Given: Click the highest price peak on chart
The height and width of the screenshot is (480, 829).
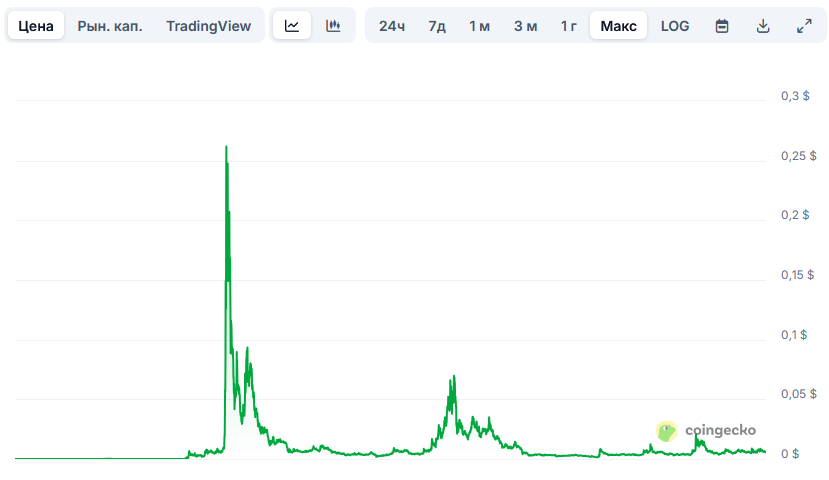Looking at the screenshot, I should tap(226, 147).
